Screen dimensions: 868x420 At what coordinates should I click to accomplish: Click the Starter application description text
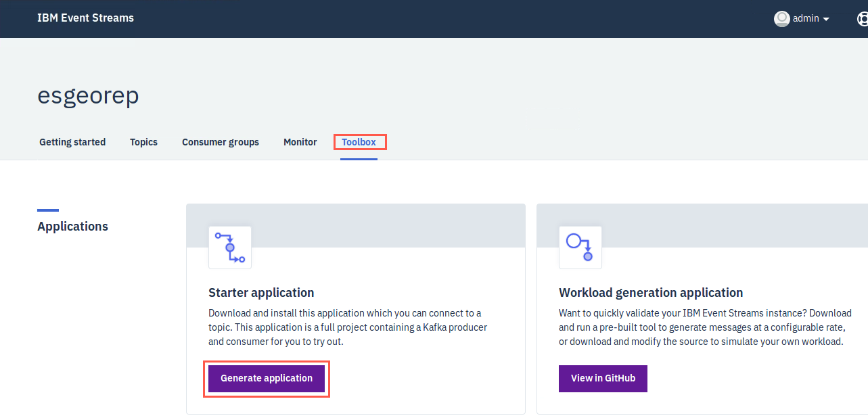[348, 327]
